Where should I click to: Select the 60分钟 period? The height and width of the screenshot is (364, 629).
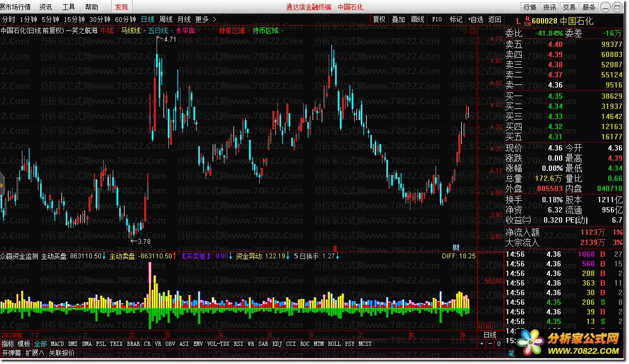126,19
